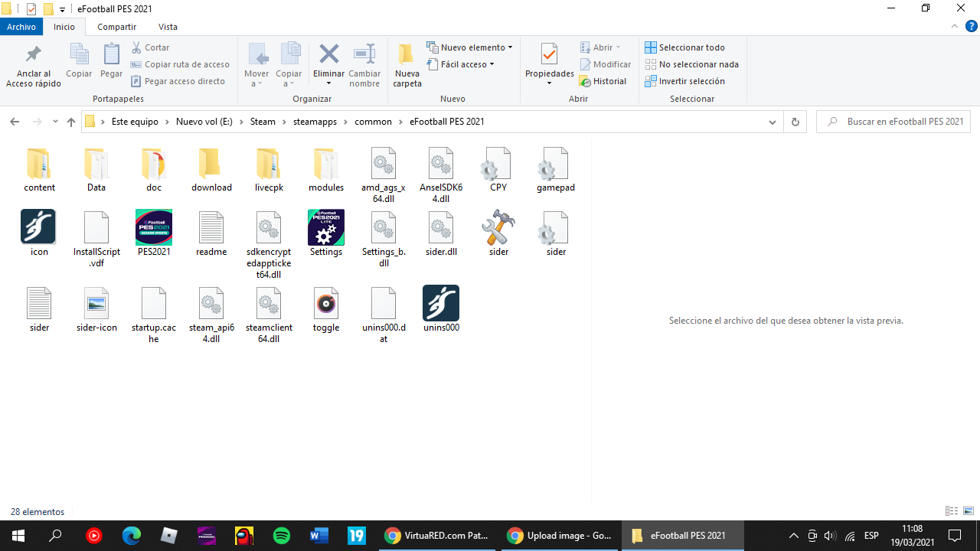Image resolution: width=980 pixels, height=551 pixels.
Task: Switch to large icons view layout
Action: (969, 511)
